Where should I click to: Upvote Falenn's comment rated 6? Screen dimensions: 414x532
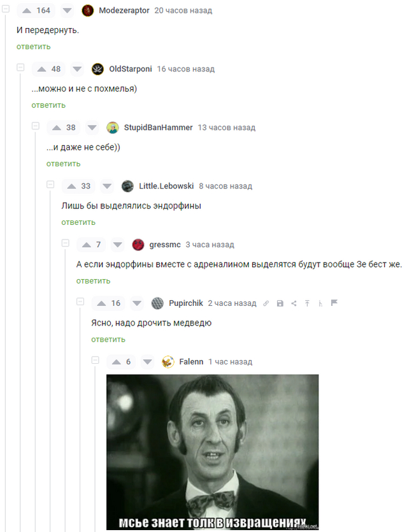[117, 362]
